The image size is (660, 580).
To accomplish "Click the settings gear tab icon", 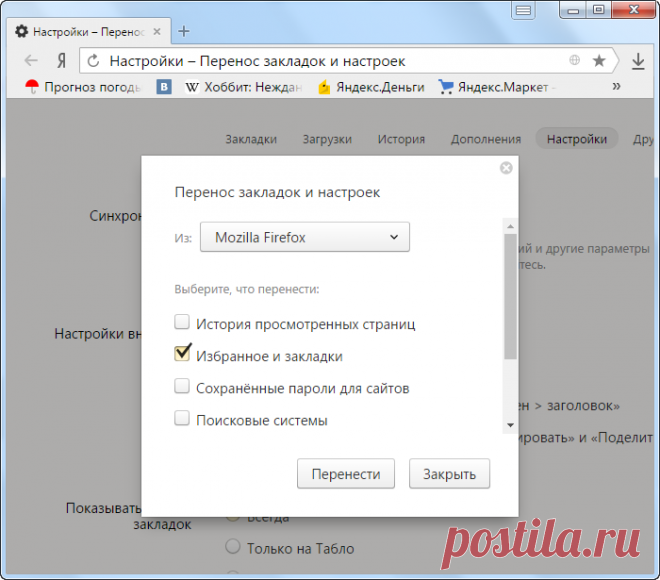I will coord(22,31).
